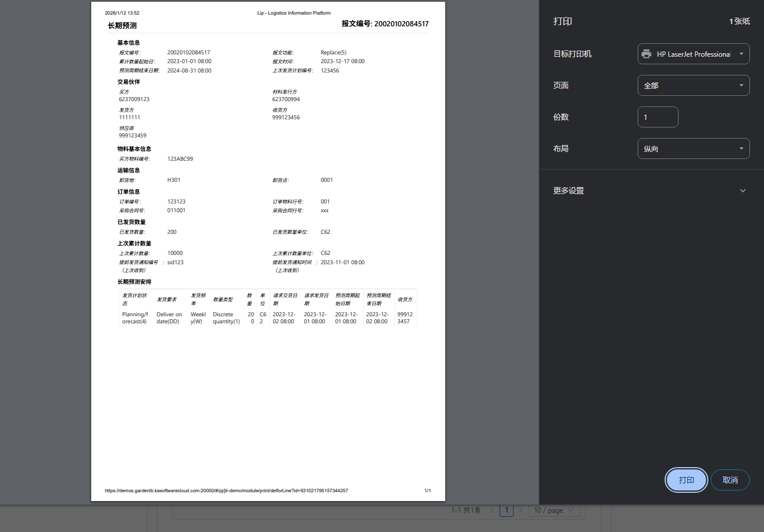
Task: Open the 布局 dropdown showing 纵向
Action: (693, 148)
